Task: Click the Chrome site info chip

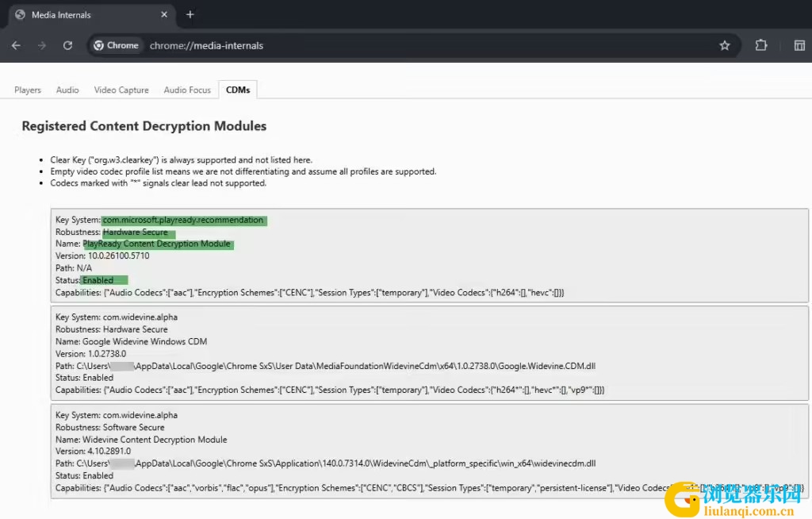Action: click(116, 45)
